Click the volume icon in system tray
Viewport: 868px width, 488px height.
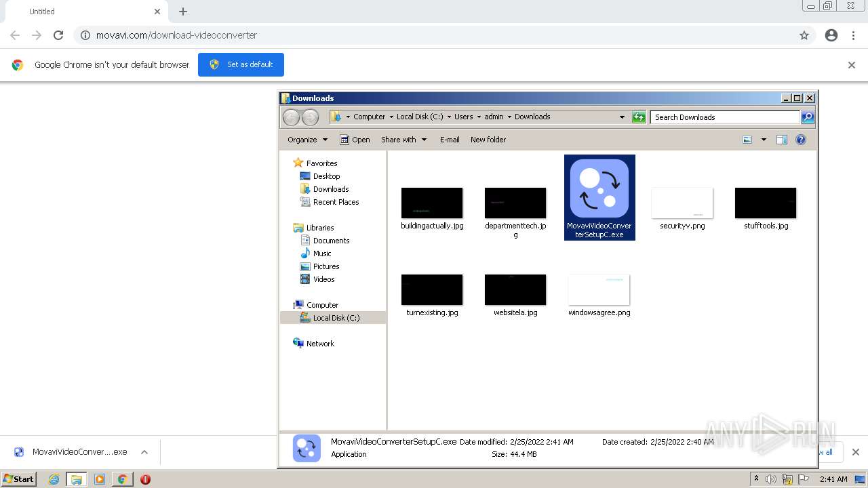tap(771, 479)
